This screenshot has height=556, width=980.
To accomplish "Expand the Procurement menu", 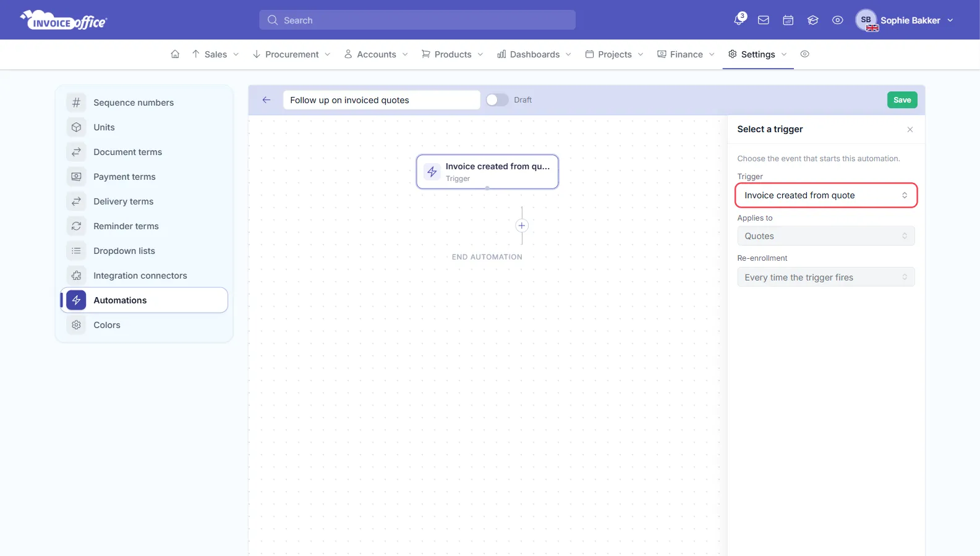I will [292, 54].
